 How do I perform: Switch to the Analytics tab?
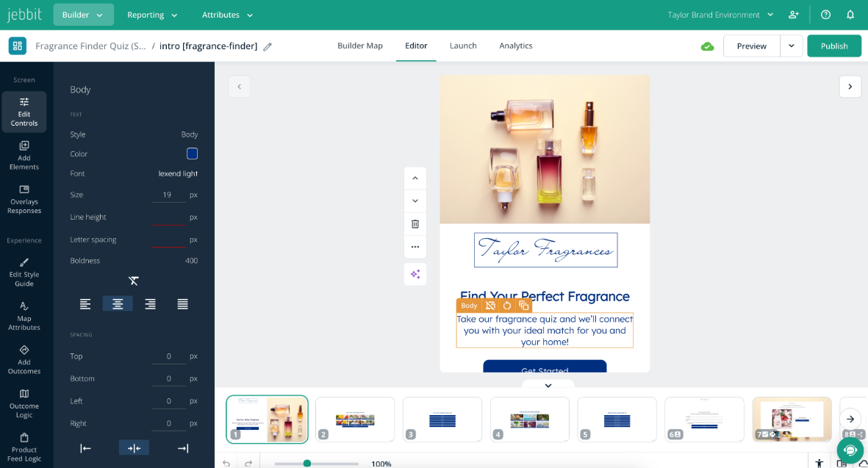point(516,46)
